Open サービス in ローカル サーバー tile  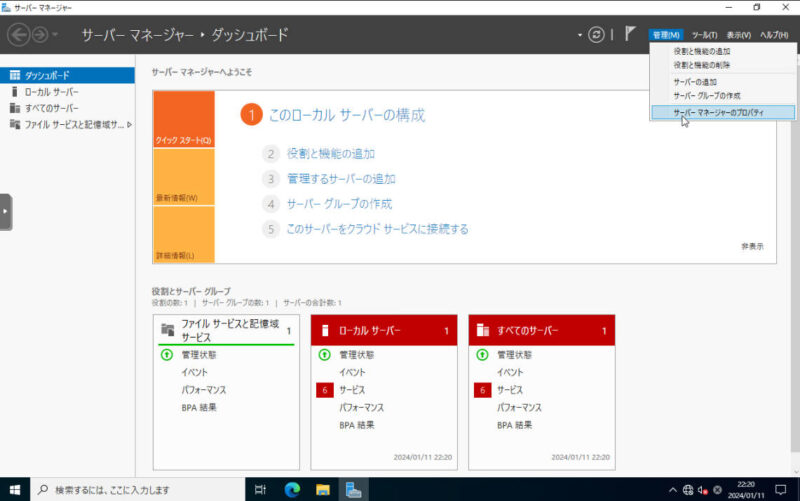352,390
